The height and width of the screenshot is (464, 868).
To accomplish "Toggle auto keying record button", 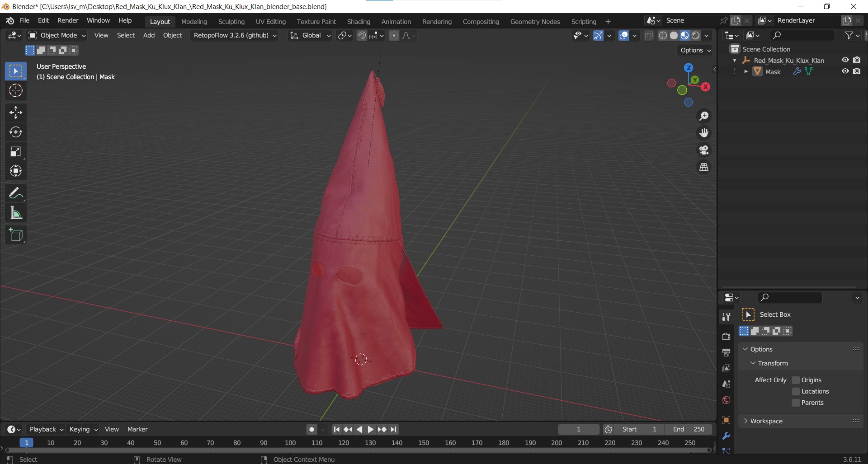I will pos(311,430).
